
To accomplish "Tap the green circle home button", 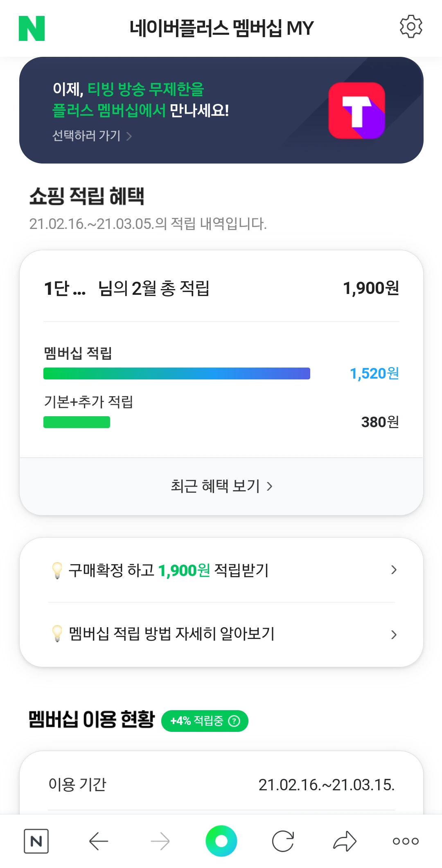I will (221, 841).
